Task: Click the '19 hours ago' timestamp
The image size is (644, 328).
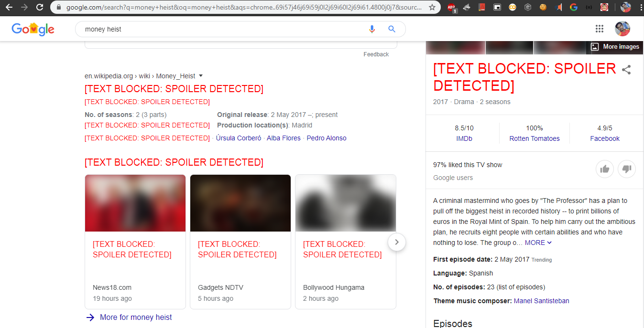Action: [112, 298]
